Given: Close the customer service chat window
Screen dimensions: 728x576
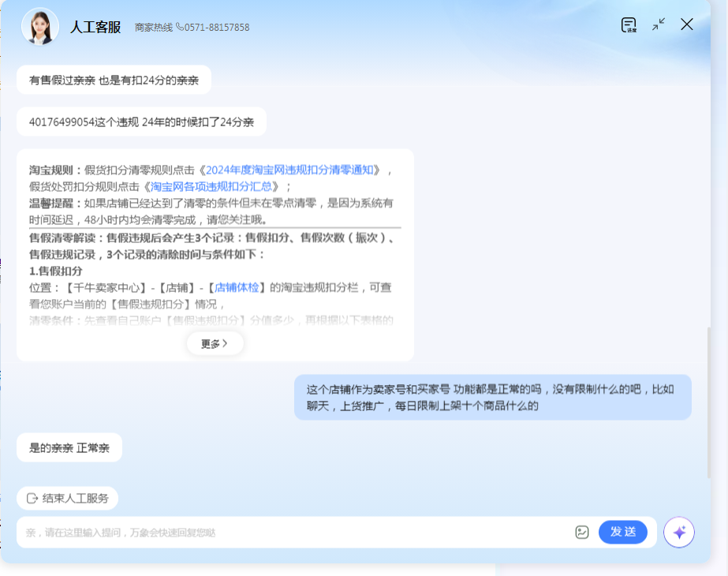Looking at the screenshot, I should click(x=687, y=24).
